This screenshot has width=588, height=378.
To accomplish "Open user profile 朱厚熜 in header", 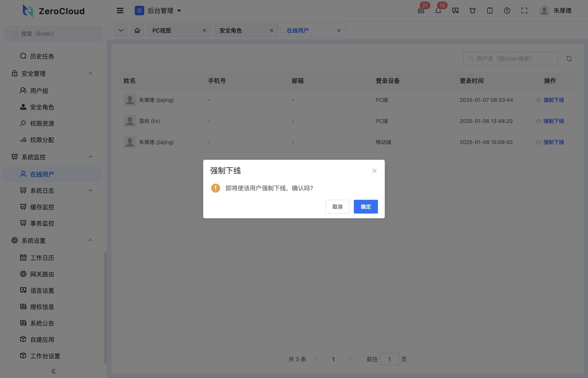I will 555,11.
